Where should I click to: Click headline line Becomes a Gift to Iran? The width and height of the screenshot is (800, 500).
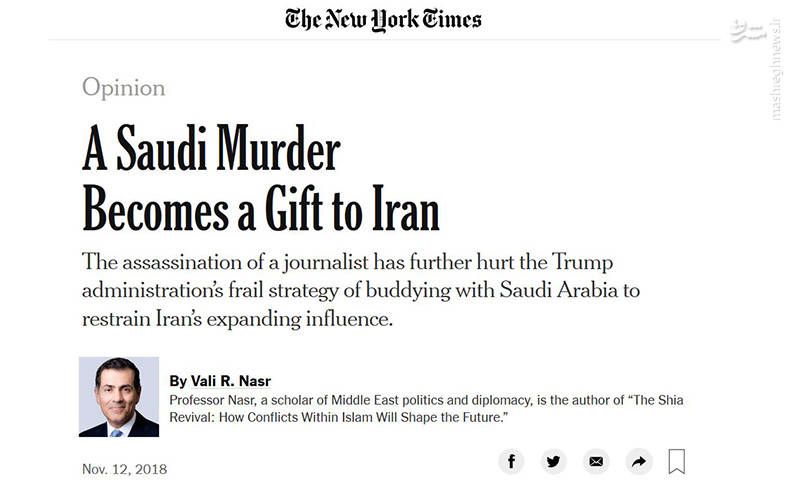pyautogui.click(x=261, y=210)
